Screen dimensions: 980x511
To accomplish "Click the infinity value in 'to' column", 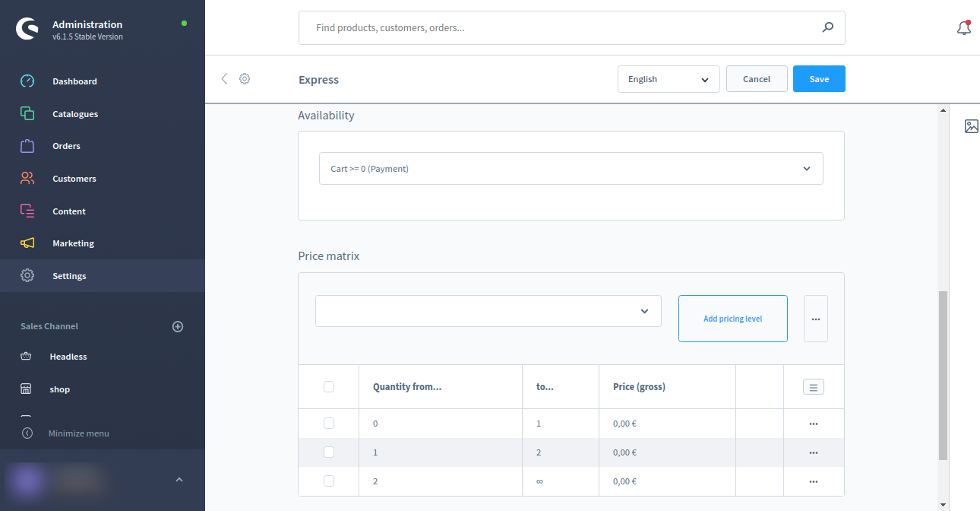I will click(x=539, y=481).
